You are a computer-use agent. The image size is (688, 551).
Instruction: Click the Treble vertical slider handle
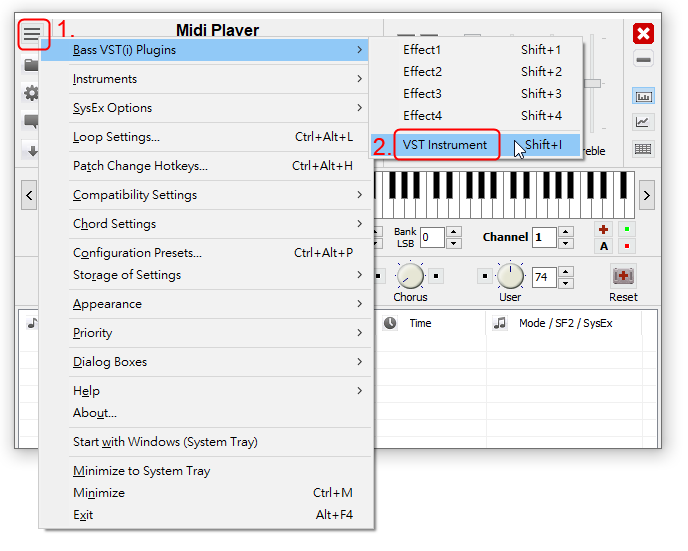click(593, 83)
